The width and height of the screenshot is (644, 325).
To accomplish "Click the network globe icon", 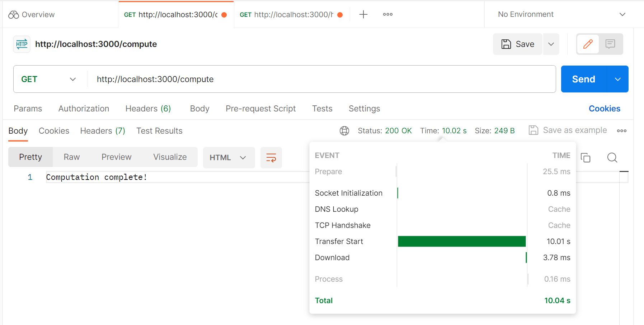I will click(344, 131).
